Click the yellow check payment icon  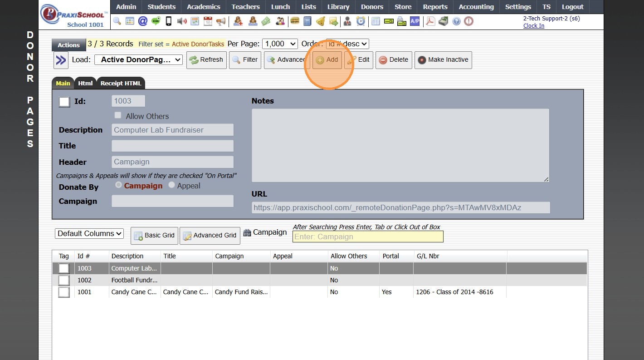pyautogui.click(x=389, y=21)
